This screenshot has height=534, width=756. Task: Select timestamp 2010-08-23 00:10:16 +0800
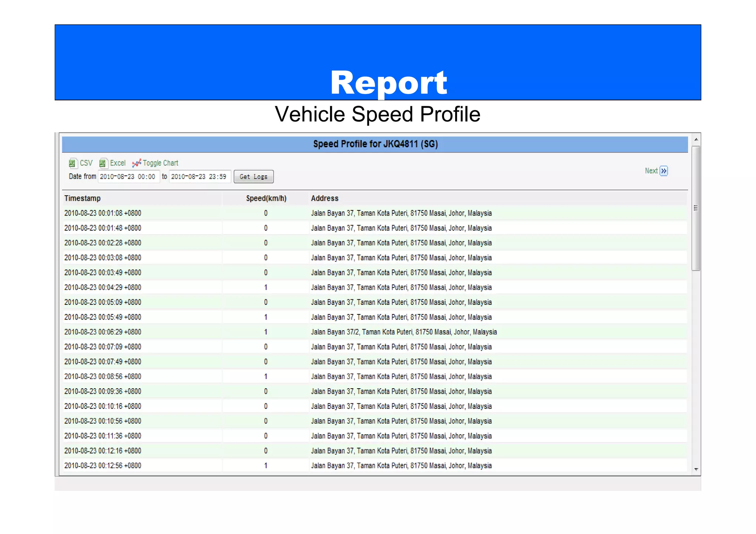[103, 406]
